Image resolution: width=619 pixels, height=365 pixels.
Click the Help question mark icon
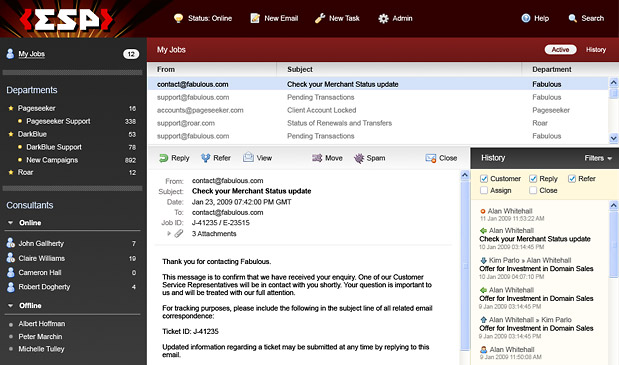(x=526, y=18)
